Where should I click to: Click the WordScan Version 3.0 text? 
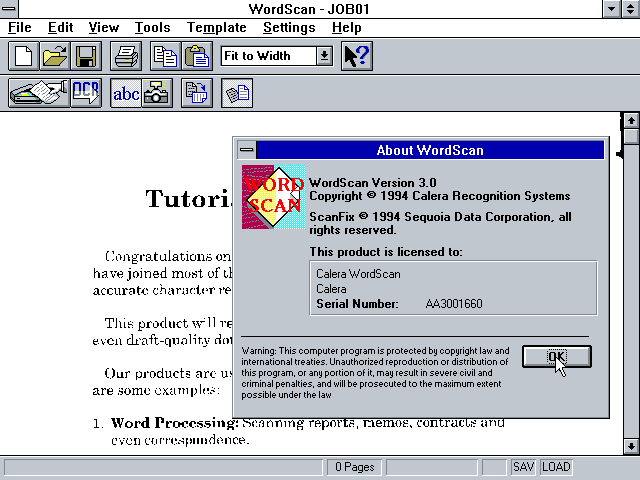[x=372, y=182]
